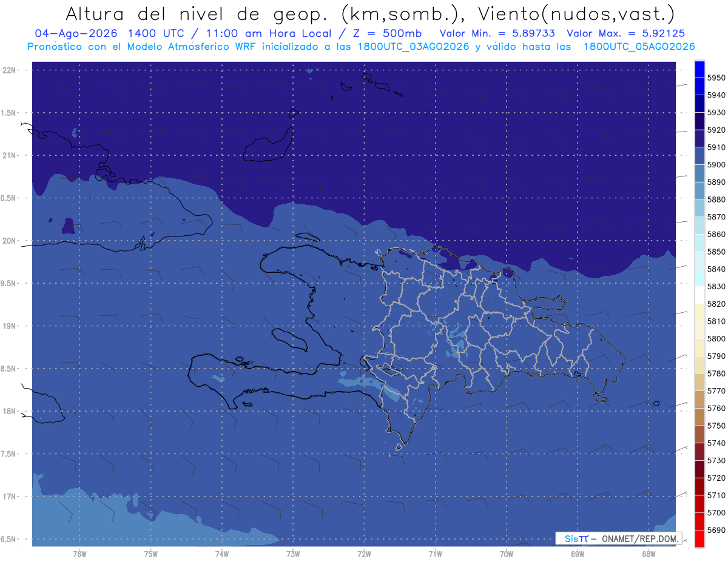Click the 5940 legend label

716,95
